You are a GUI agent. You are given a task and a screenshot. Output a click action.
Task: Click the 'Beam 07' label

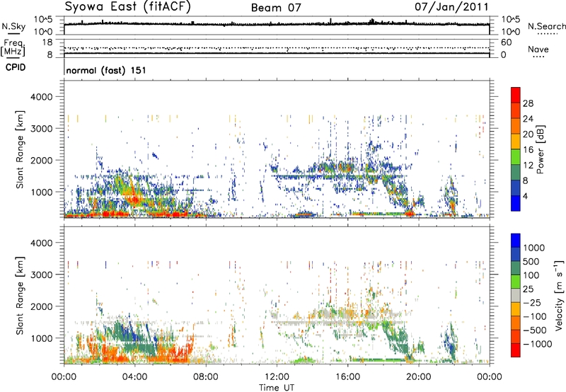276,8
